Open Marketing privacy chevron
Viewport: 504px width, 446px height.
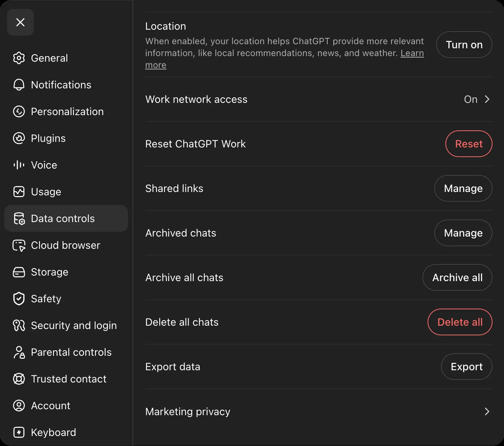click(487, 411)
